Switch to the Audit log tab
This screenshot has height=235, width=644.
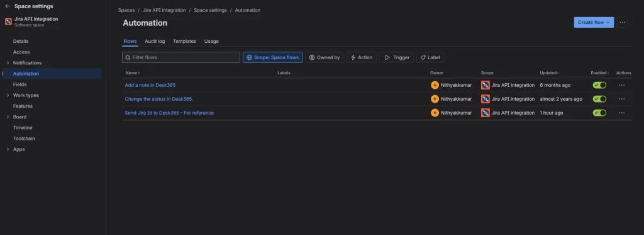pyautogui.click(x=155, y=41)
